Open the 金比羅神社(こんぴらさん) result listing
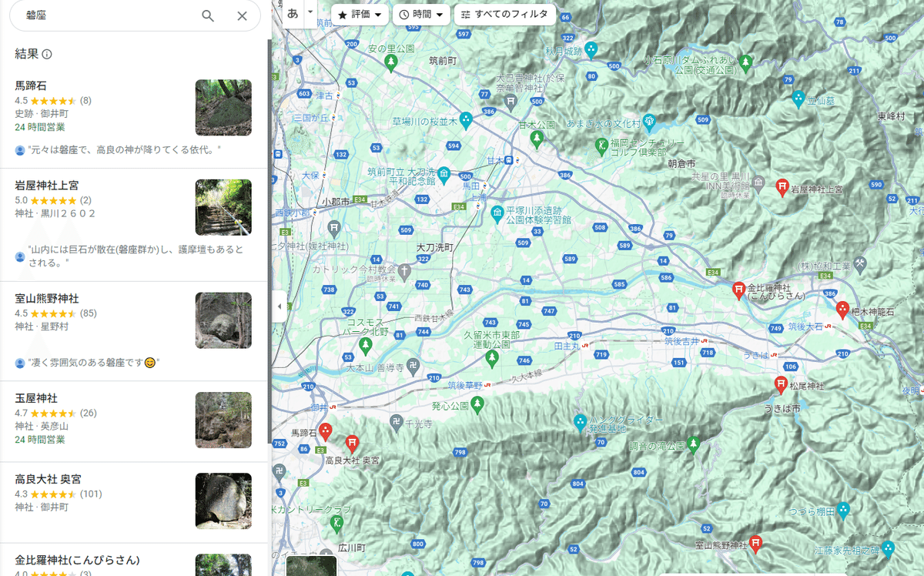This screenshot has width=924, height=576. [134, 561]
